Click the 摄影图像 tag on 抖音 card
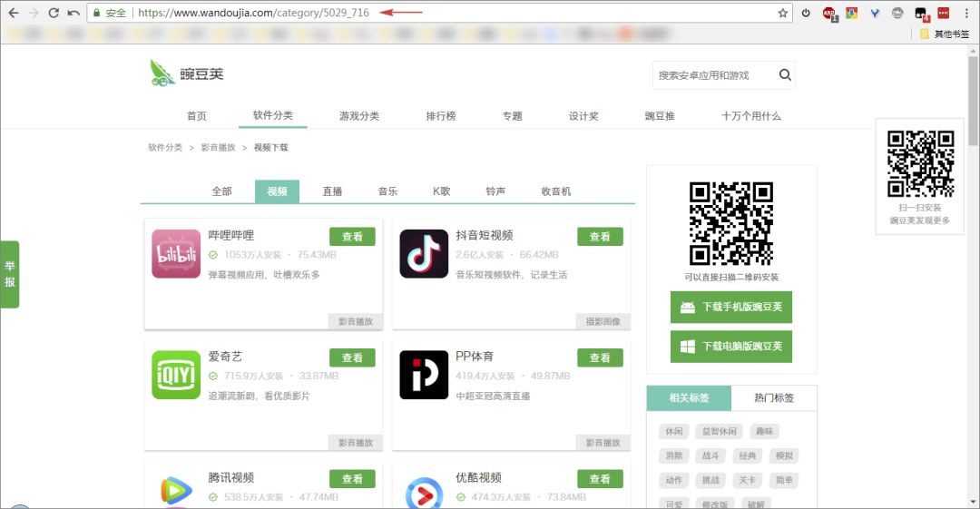 point(603,321)
